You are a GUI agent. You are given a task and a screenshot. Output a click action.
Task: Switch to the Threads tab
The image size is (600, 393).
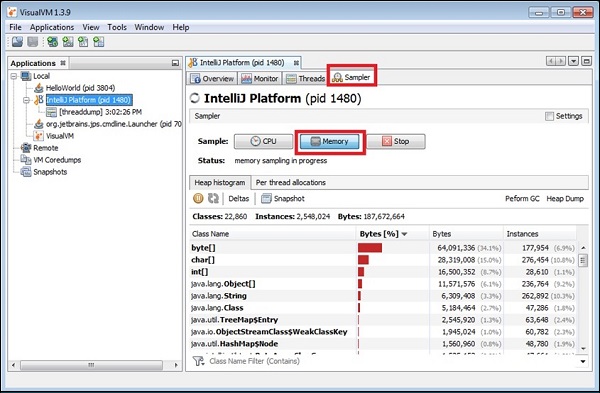tap(305, 78)
